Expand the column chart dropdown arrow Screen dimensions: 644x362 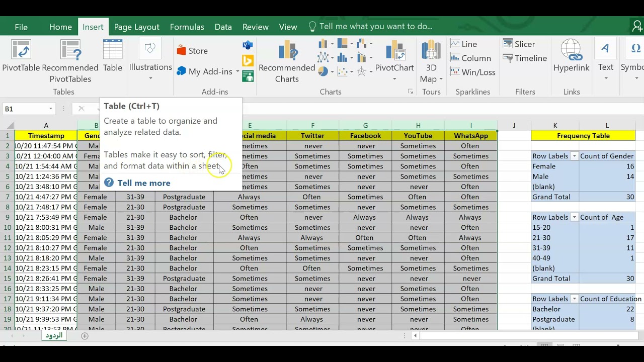coord(332,44)
